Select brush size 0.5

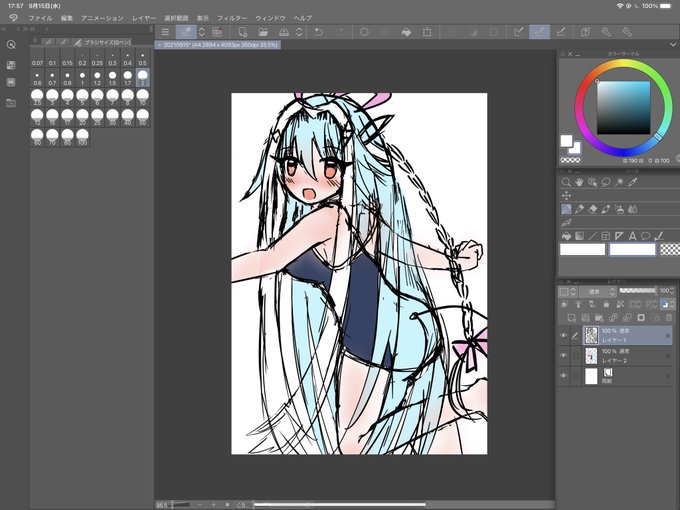143,58
